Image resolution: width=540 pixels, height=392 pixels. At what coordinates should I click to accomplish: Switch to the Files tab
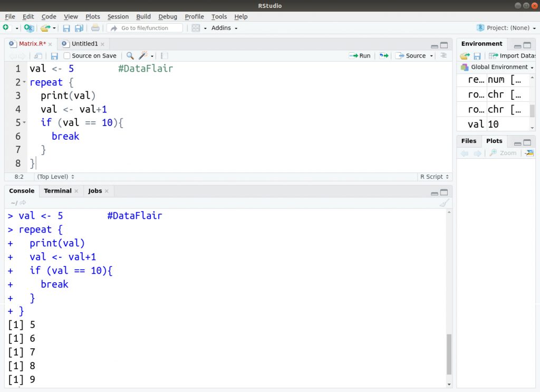coord(469,141)
